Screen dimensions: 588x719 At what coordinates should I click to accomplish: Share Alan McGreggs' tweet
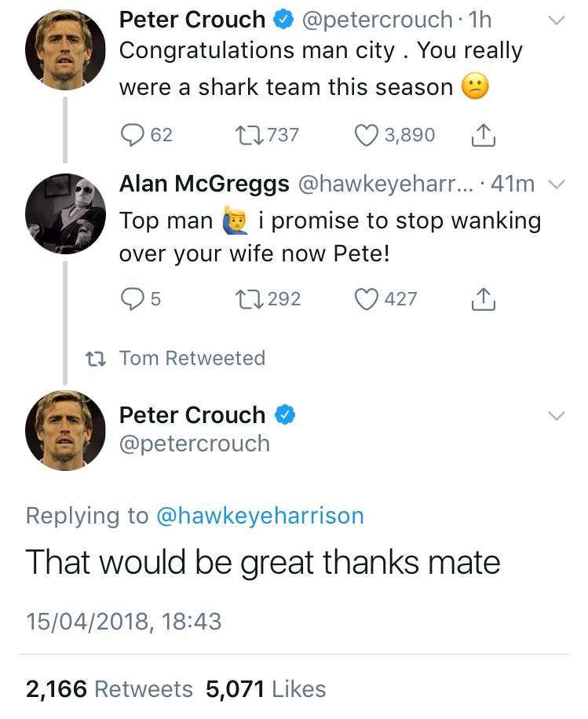484,299
